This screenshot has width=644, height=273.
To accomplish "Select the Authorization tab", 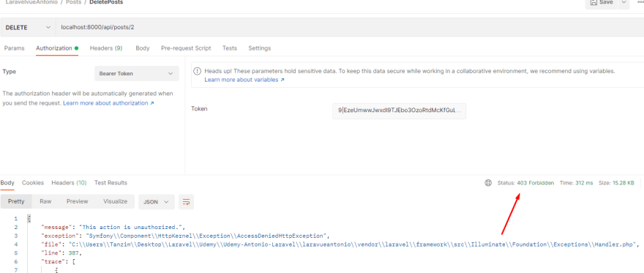I will point(57,48).
